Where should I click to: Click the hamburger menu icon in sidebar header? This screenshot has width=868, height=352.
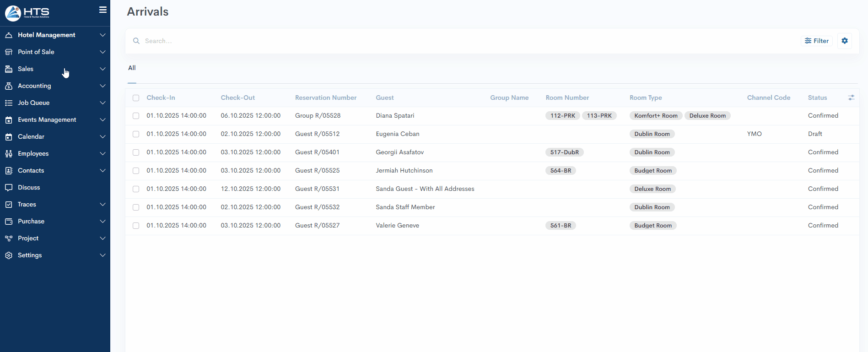click(x=103, y=10)
